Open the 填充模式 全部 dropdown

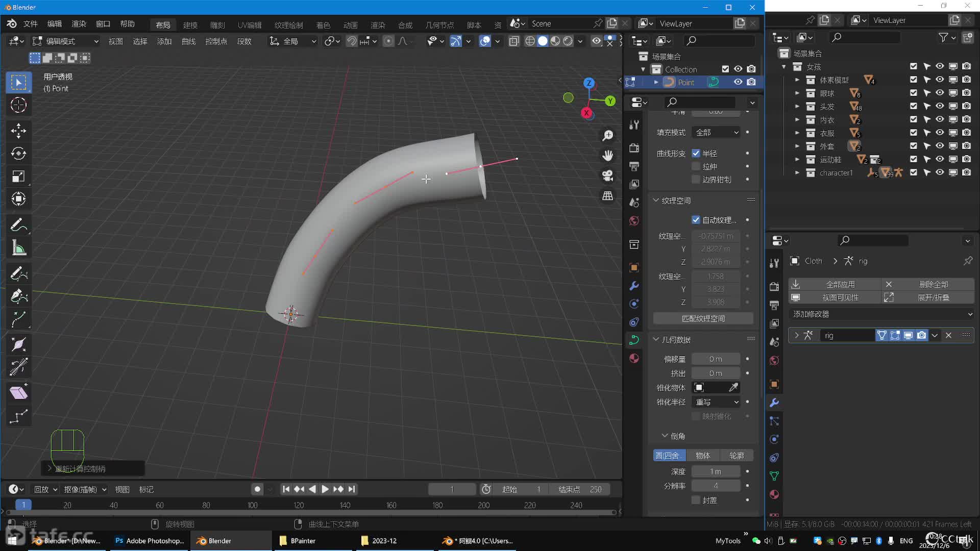tap(716, 132)
